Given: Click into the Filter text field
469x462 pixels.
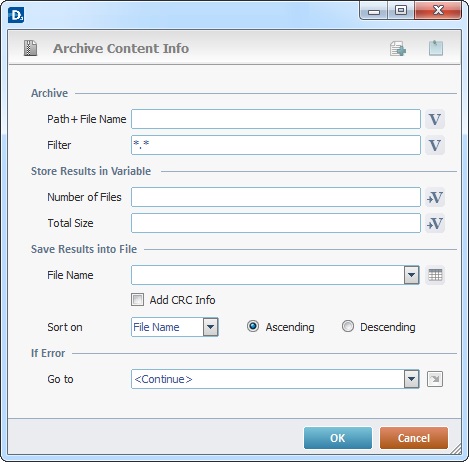Looking at the screenshot, I should (276, 145).
